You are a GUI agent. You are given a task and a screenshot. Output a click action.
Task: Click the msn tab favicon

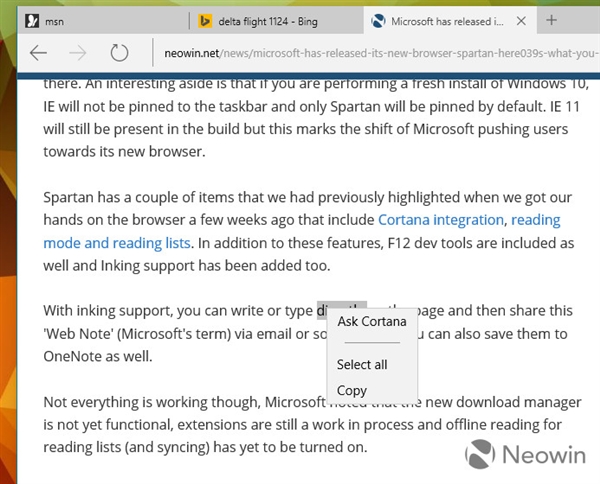[32, 21]
